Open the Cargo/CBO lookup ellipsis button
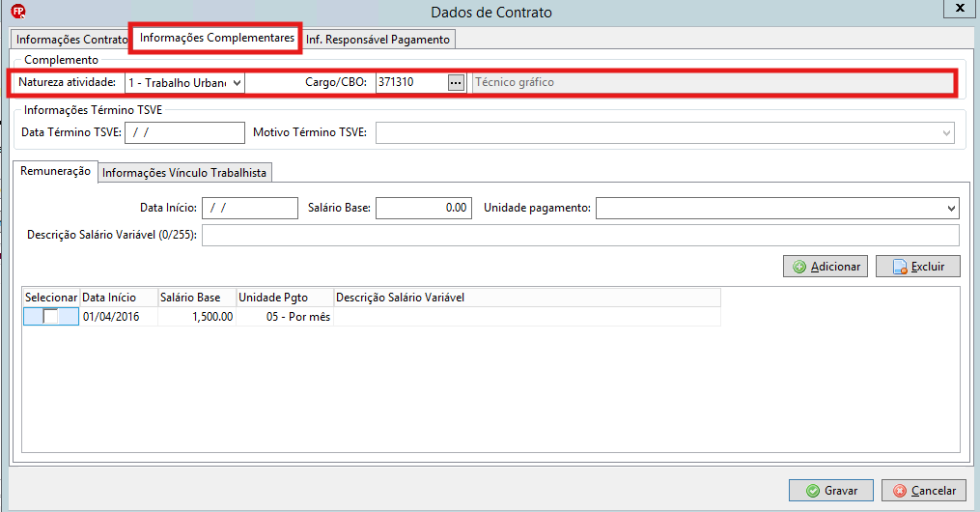The width and height of the screenshot is (980, 512). (457, 82)
